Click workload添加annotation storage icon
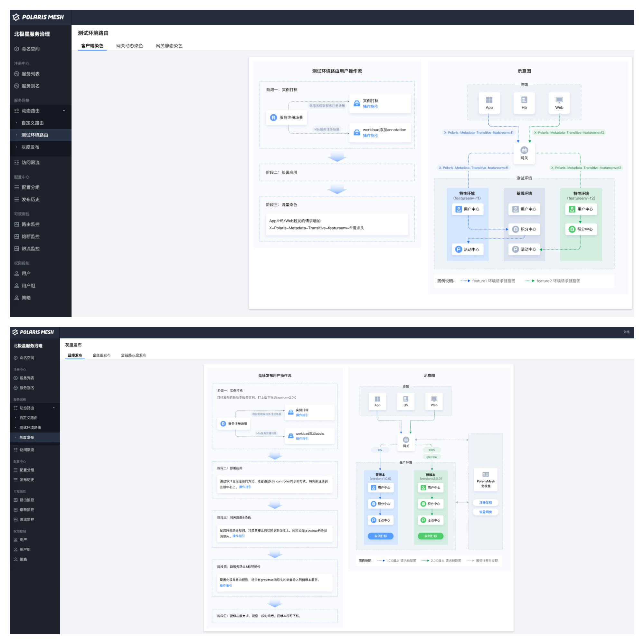The image size is (644, 644). pos(357,132)
